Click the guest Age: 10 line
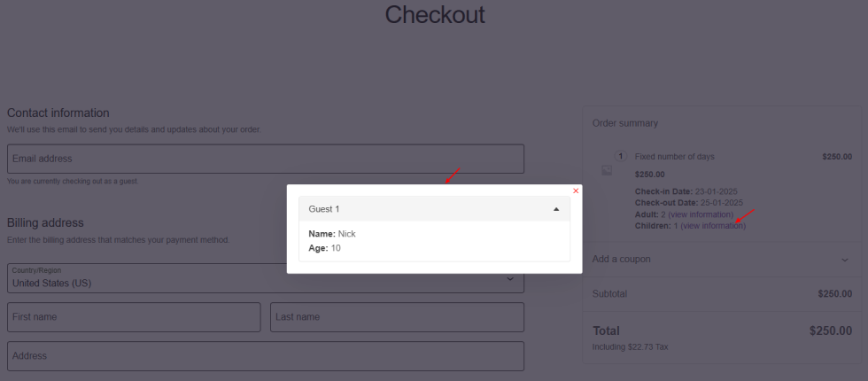 pyautogui.click(x=324, y=248)
